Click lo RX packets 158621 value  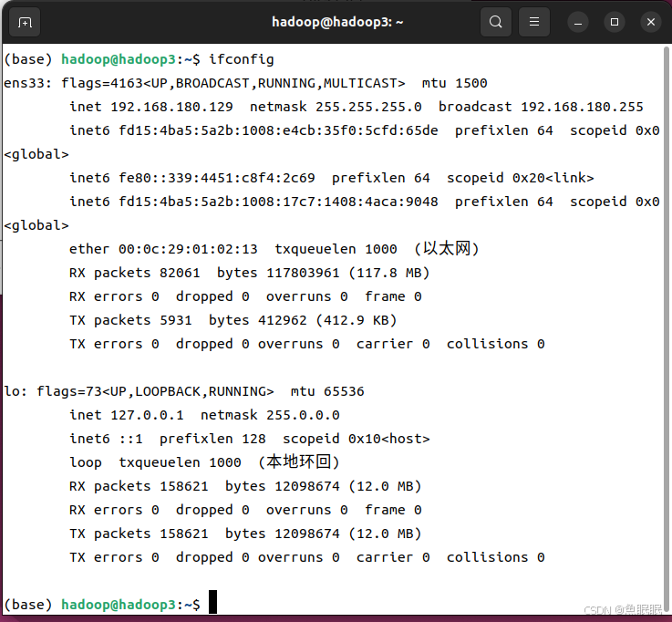[x=184, y=486]
